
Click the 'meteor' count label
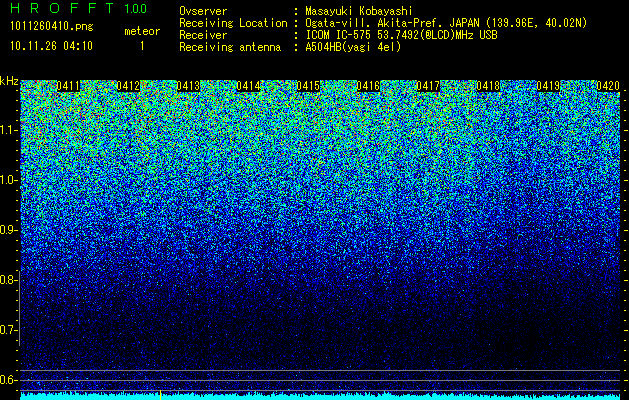142,31
